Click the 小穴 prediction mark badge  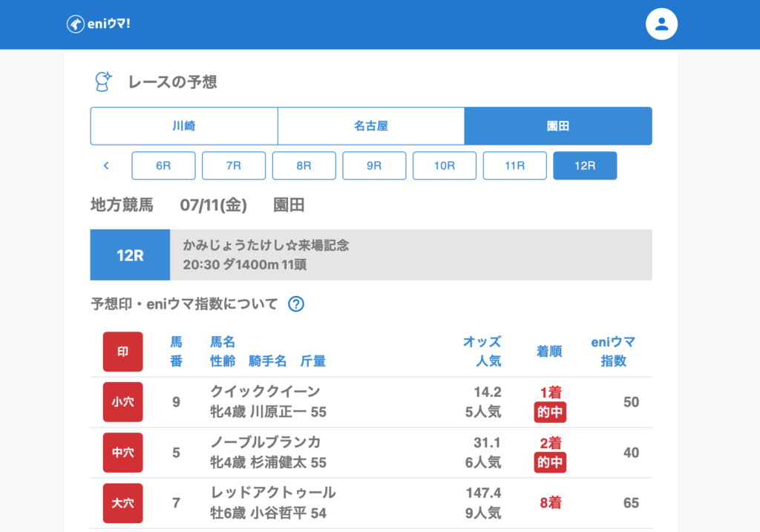tap(122, 402)
